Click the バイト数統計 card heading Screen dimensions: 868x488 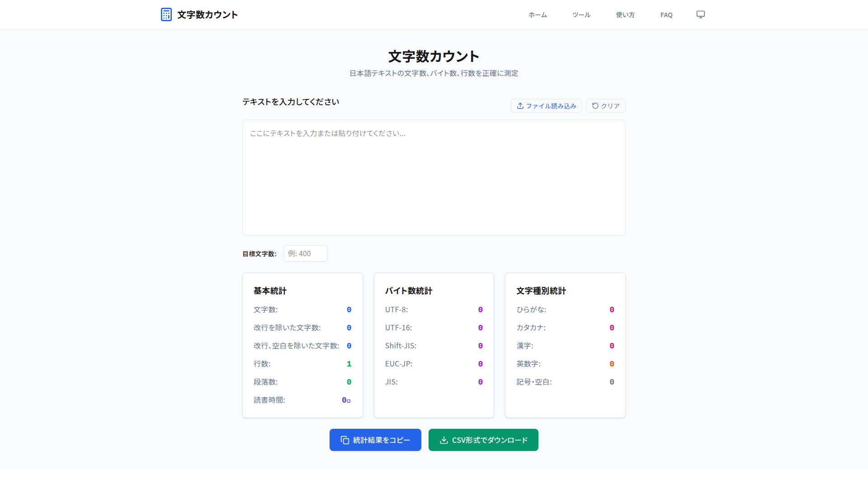tap(408, 291)
